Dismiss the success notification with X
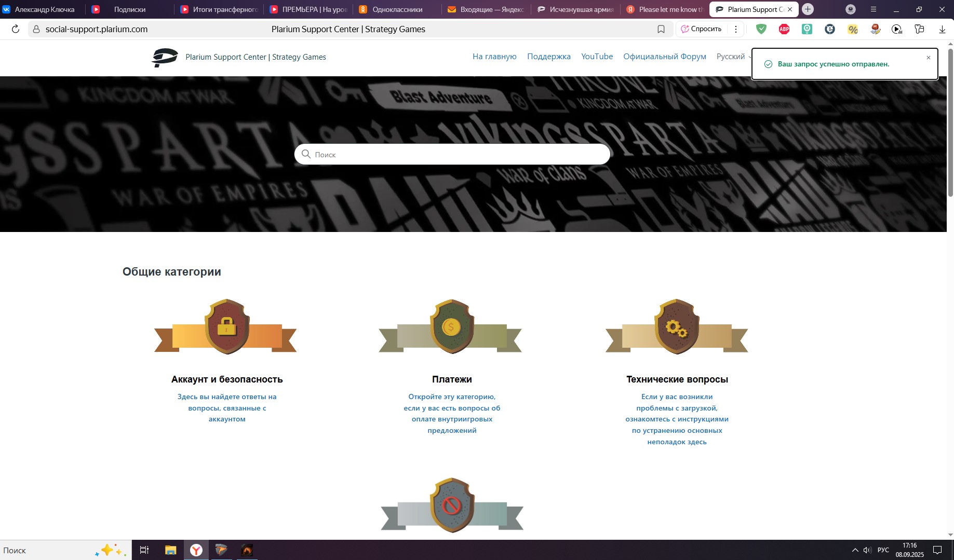The height and width of the screenshot is (560, 954). (x=929, y=58)
